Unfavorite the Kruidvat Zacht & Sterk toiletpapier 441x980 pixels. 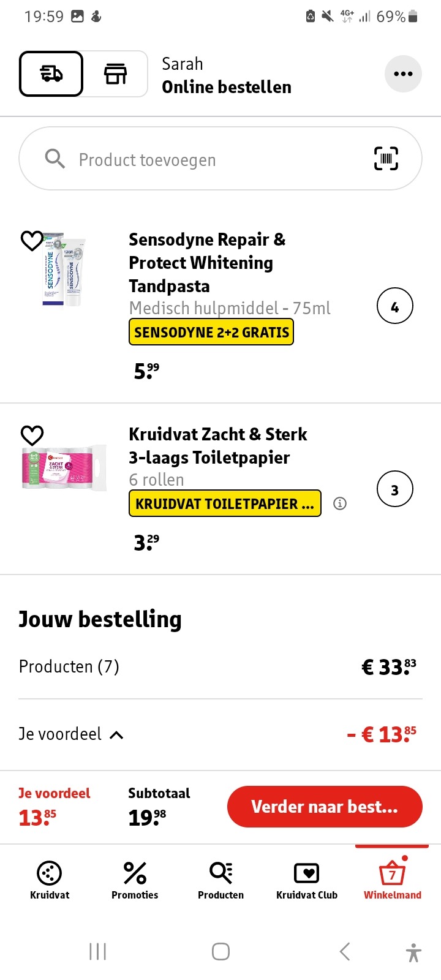pyautogui.click(x=32, y=435)
